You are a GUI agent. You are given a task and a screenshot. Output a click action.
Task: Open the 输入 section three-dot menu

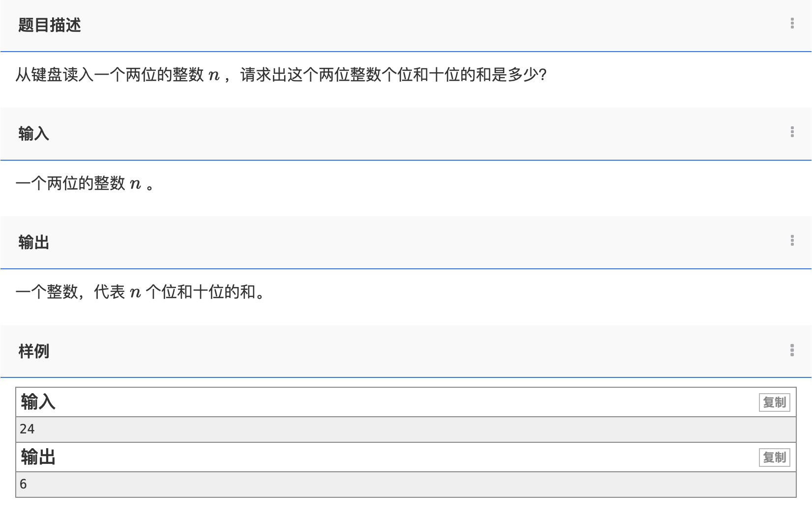coord(792,132)
